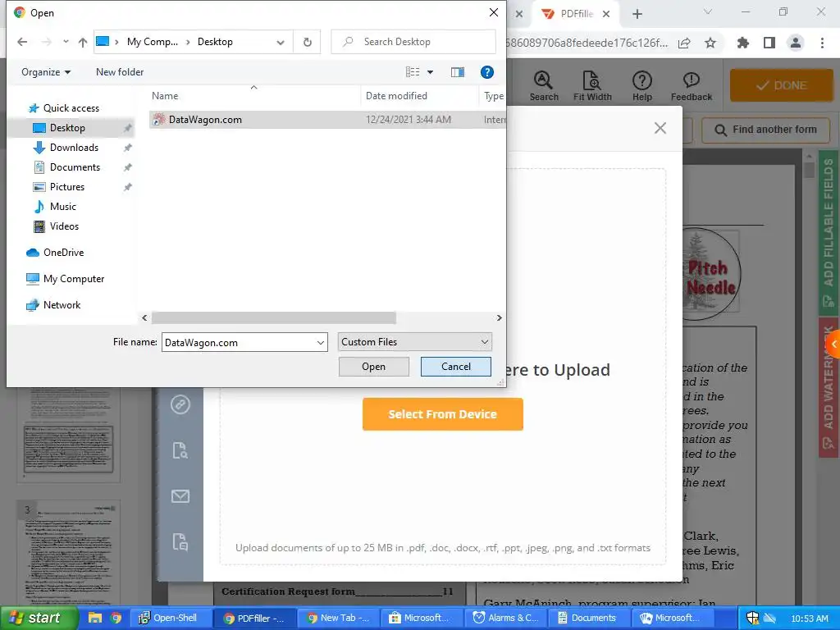Image resolution: width=840 pixels, height=630 pixels.
Task: Click Select From Device button
Action: coord(442,414)
